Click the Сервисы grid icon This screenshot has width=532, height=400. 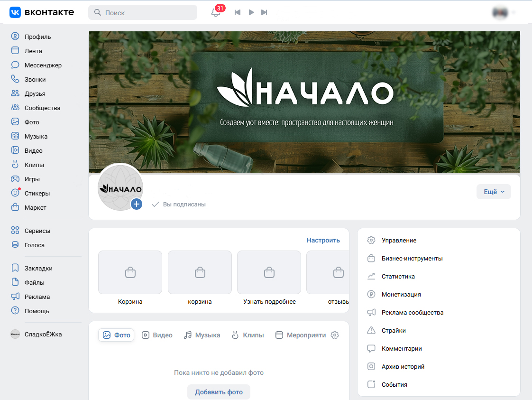click(x=15, y=230)
